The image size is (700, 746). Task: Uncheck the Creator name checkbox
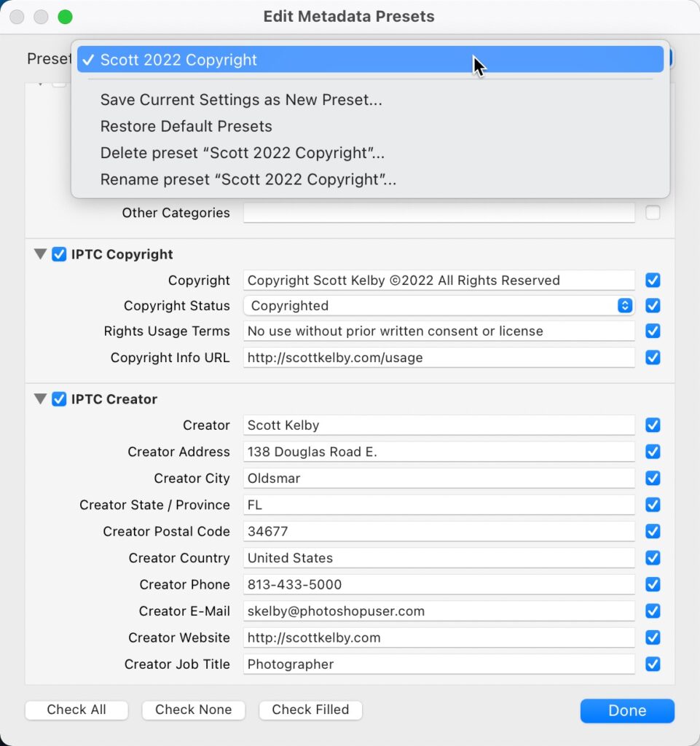[653, 425]
